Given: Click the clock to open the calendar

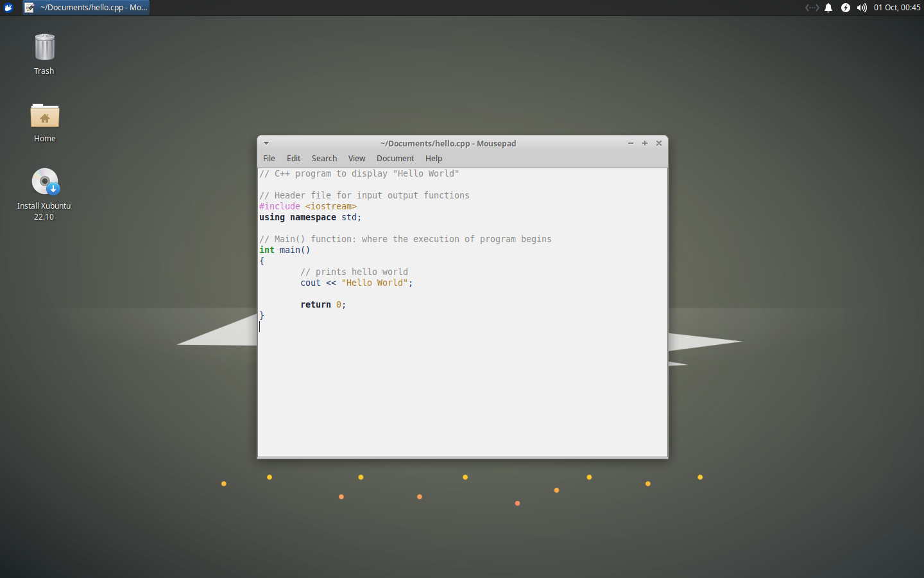Looking at the screenshot, I should (897, 7).
